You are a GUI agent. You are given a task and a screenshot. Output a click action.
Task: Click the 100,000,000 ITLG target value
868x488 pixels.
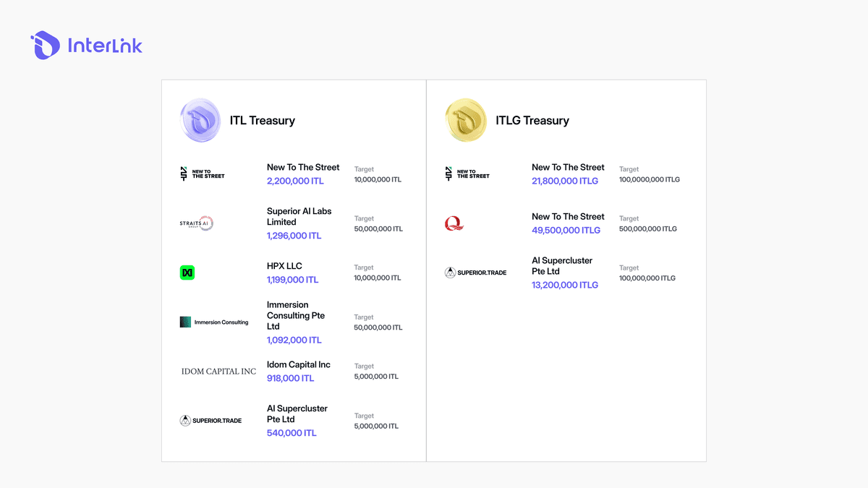[x=647, y=278]
